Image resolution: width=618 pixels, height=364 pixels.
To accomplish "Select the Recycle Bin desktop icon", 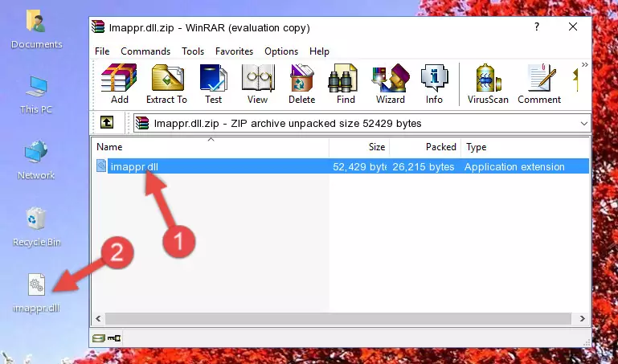I will tap(36, 227).
